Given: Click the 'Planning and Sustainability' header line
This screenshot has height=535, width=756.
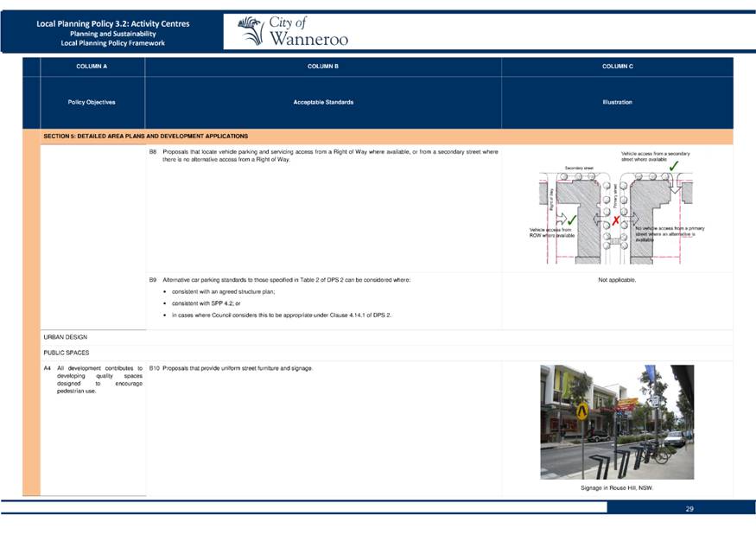Looking at the screenshot, I should click(113, 34).
